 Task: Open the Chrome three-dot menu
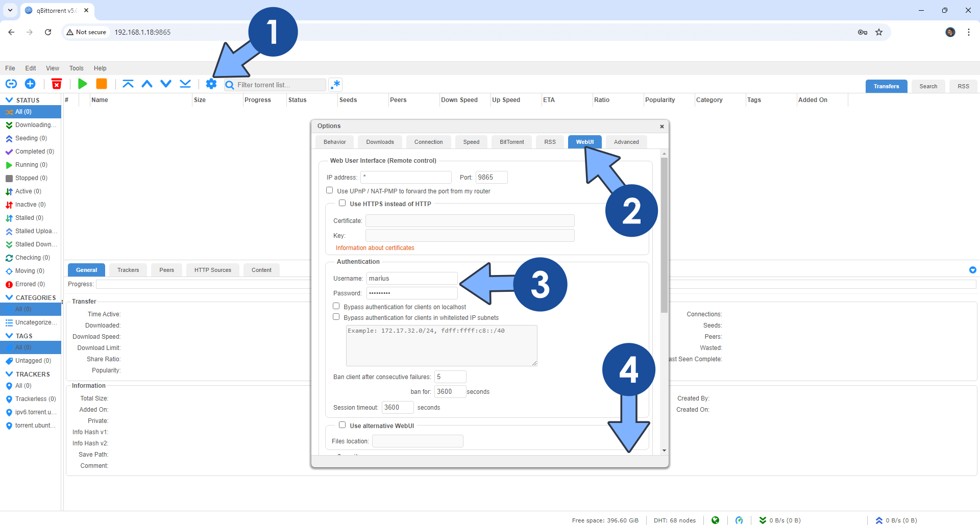[968, 32]
